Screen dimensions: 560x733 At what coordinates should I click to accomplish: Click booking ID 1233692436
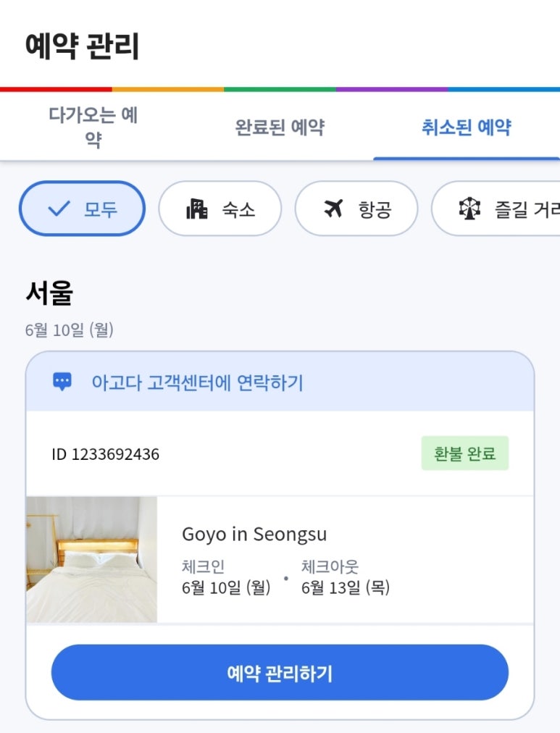[x=106, y=454]
